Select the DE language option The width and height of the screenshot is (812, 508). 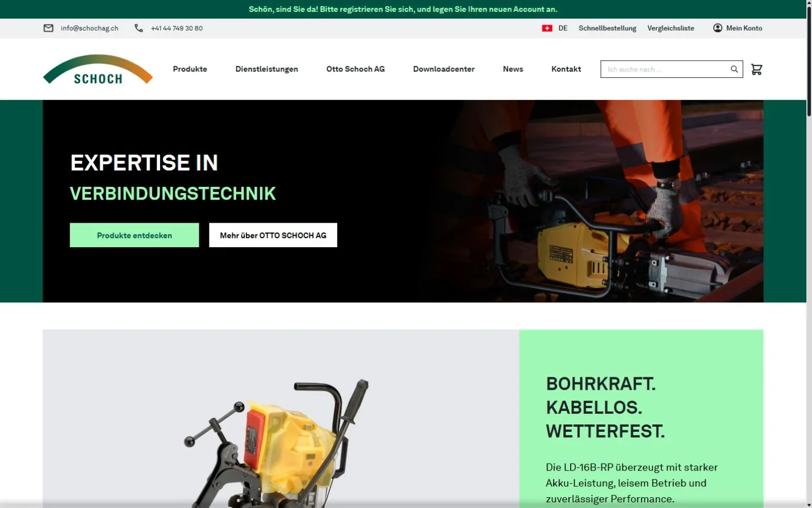pos(563,28)
